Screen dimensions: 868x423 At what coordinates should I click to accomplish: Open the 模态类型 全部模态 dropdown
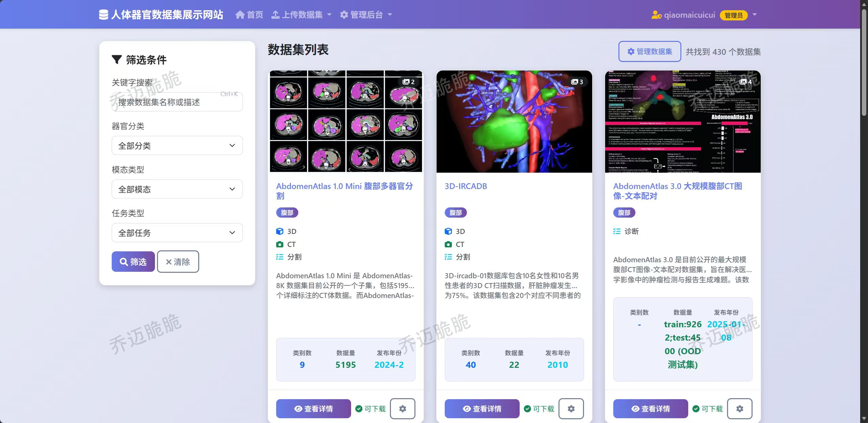(177, 189)
